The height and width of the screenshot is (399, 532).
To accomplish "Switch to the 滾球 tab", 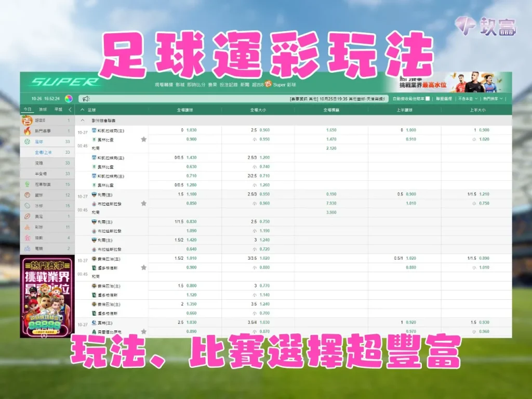I will point(43,110).
